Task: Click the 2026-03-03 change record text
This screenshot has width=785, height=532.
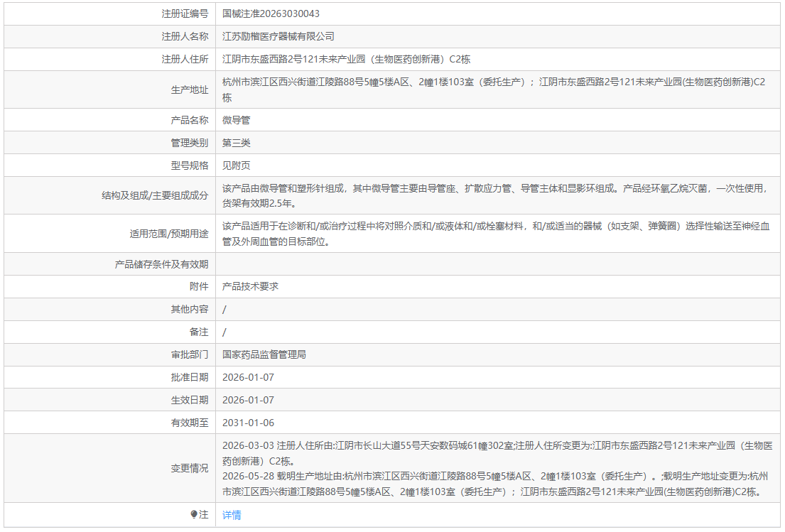Action: pyautogui.click(x=497, y=453)
